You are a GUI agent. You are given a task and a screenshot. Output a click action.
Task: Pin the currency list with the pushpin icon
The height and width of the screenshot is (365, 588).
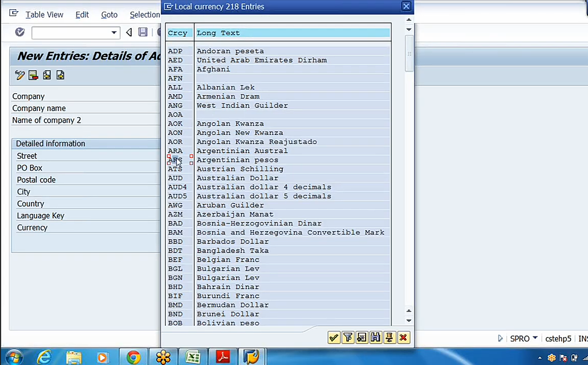click(x=389, y=338)
